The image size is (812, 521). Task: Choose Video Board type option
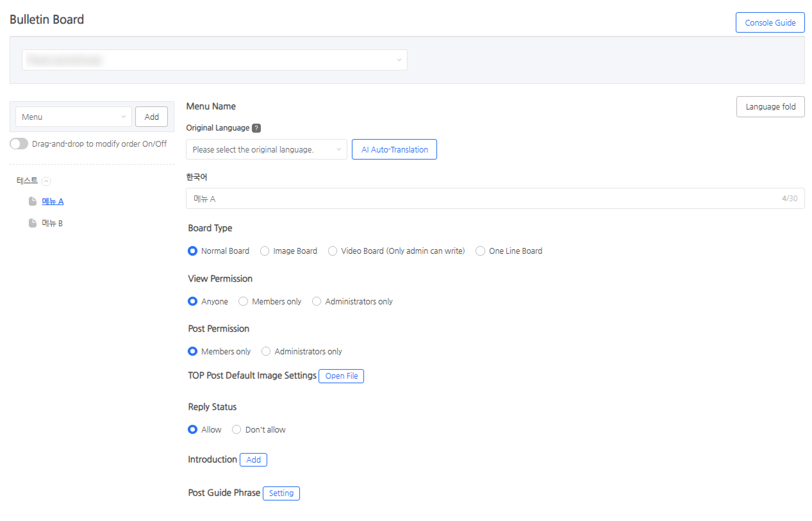(x=333, y=251)
